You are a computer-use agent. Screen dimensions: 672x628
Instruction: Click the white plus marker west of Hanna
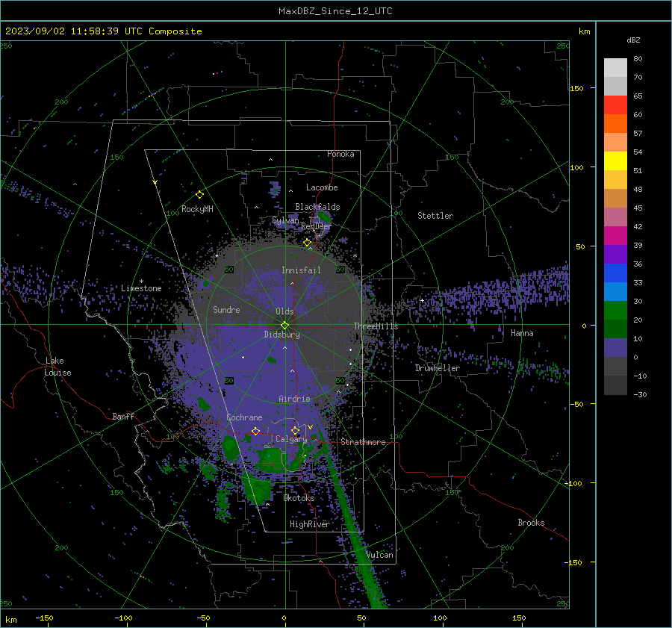(422, 300)
